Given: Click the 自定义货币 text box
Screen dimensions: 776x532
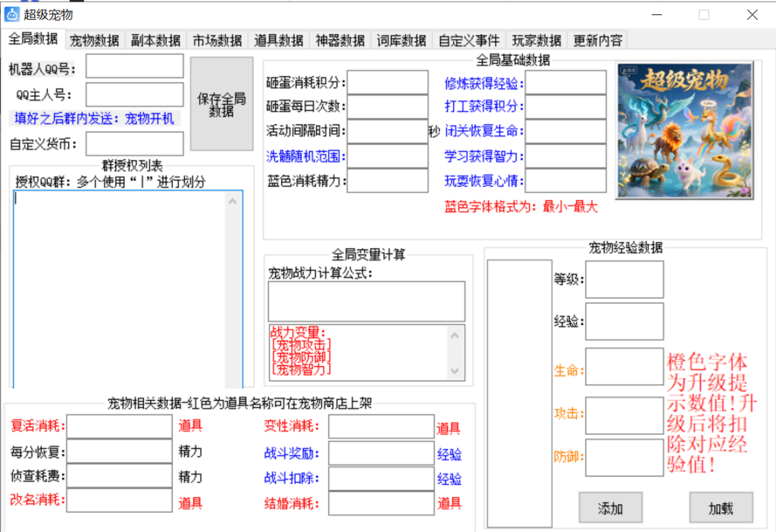Looking at the screenshot, I should click(135, 143).
